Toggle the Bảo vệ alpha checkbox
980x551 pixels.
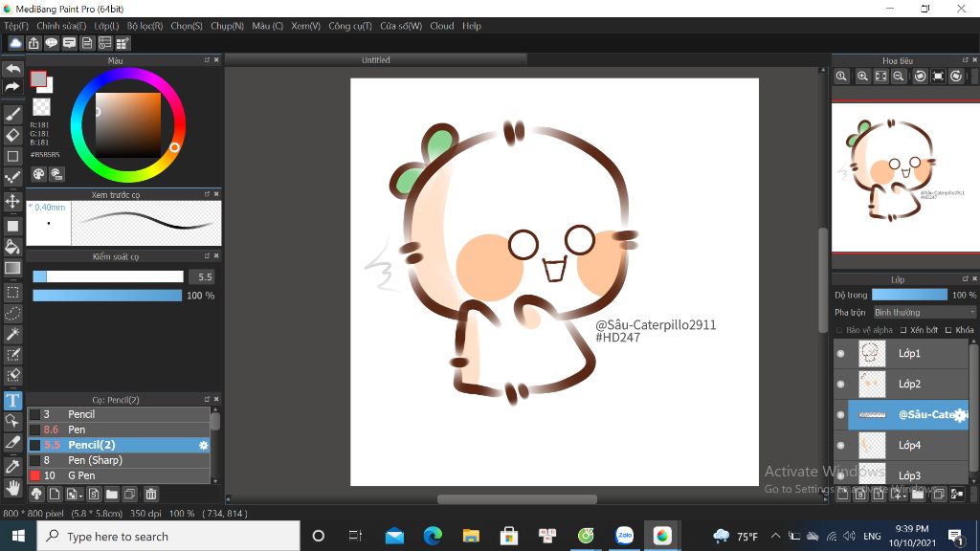point(839,330)
